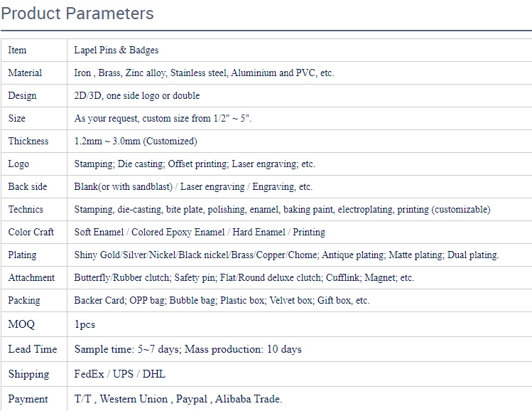This screenshot has height=411, width=532.
Task: Click the MOQ value 1pcs
Action: (85, 325)
